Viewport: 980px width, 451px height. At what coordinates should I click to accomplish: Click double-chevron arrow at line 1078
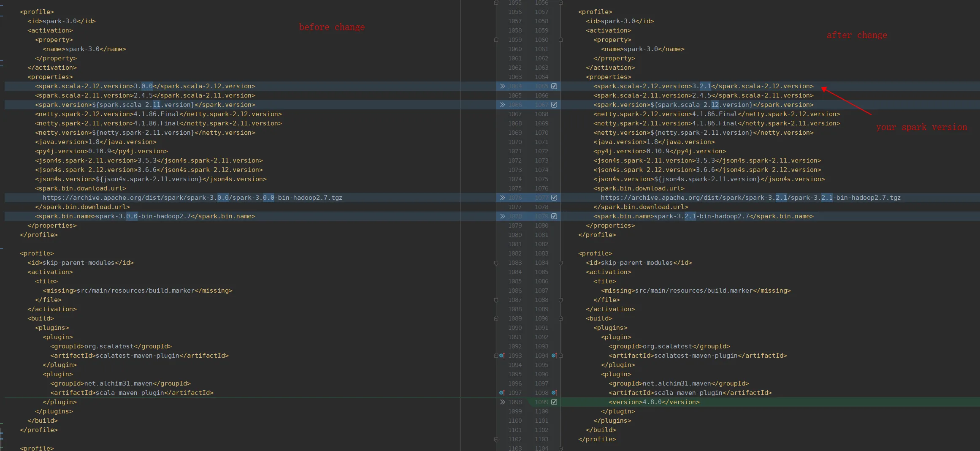pos(502,216)
